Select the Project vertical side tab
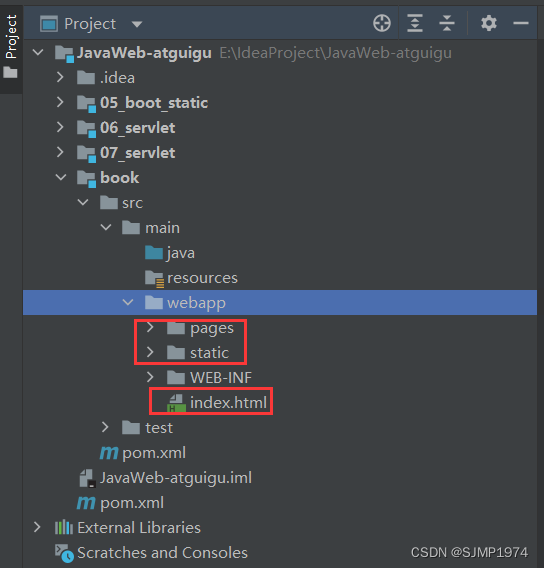 coord(11,46)
